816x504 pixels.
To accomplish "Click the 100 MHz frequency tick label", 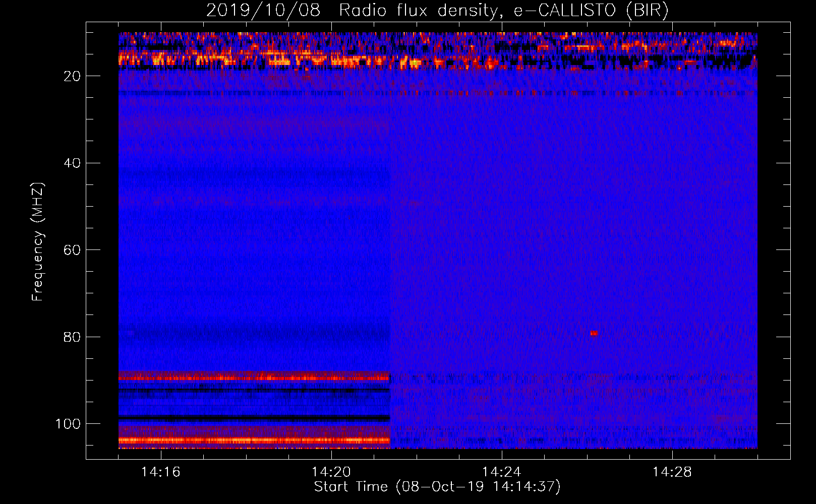I will [68, 424].
